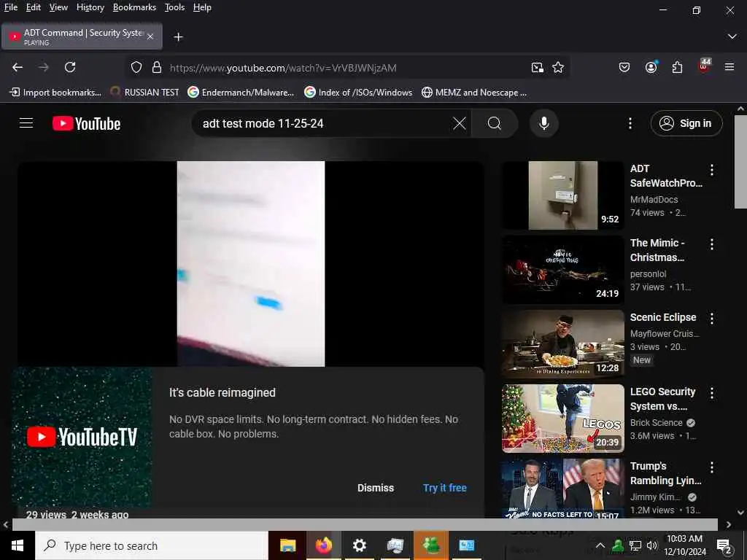Open Settings gear on taskbar
747x560 pixels.
(359, 545)
